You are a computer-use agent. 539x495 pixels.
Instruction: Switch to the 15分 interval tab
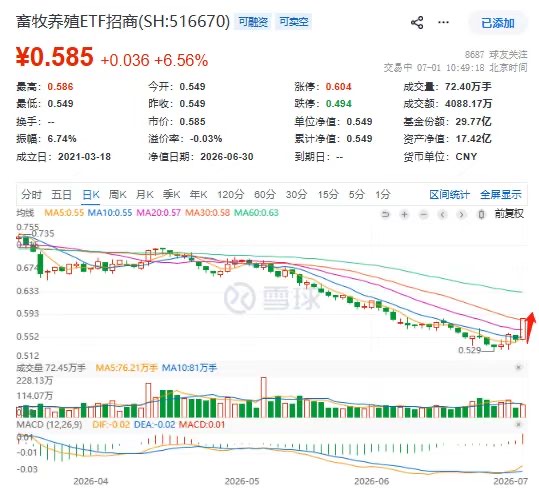[x=328, y=195]
